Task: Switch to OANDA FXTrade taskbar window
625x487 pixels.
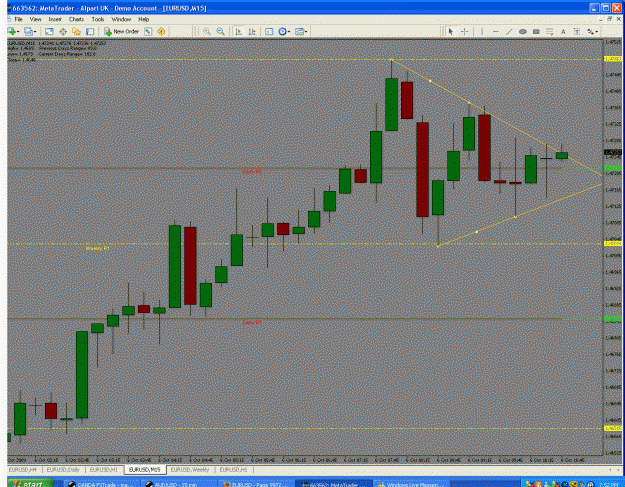Action: (100, 484)
